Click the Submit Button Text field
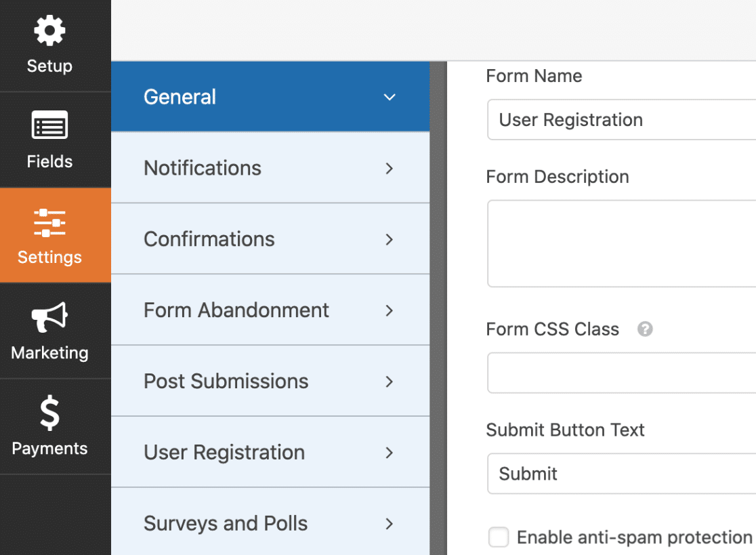The height and width of the screenshot is (555, 756). click(x=621, y=474)
